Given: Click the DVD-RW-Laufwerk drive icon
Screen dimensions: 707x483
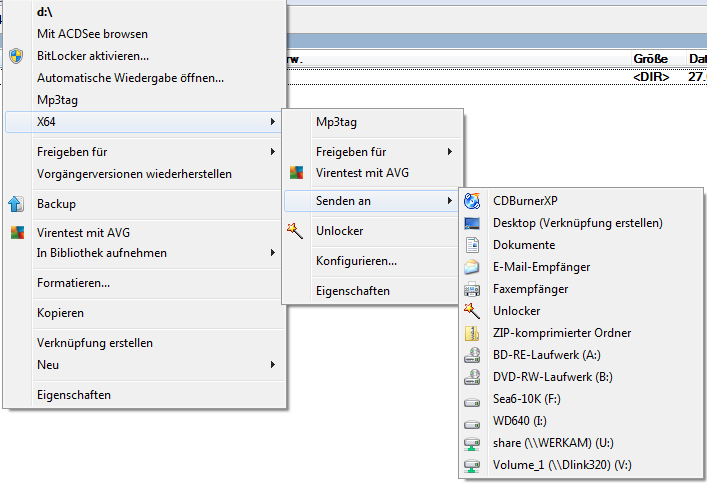Looking at the screenshot, I should point(472,377).
